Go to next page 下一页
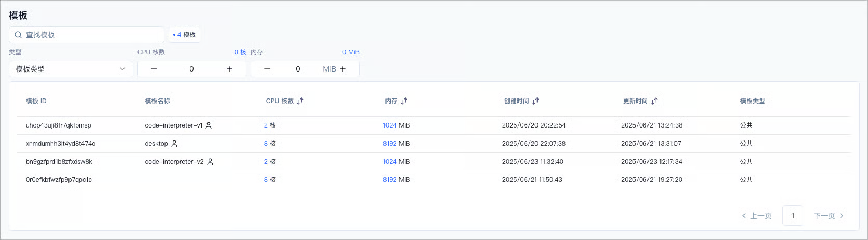 click(x=829, y=216)
